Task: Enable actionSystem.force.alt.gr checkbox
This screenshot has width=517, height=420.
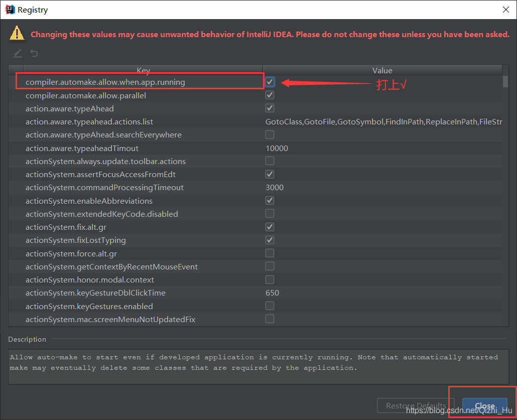Action: [270, 253]
